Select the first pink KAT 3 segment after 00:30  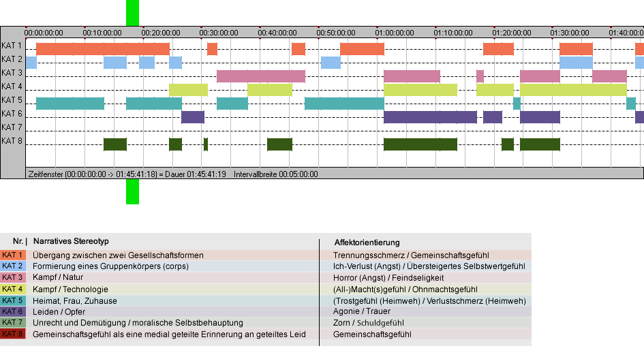tap(261, 76)
